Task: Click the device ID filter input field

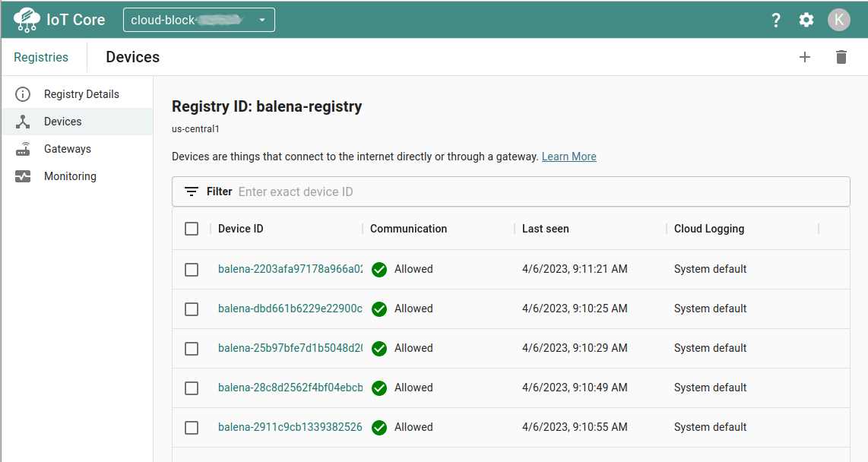Action: pos(532,191)
